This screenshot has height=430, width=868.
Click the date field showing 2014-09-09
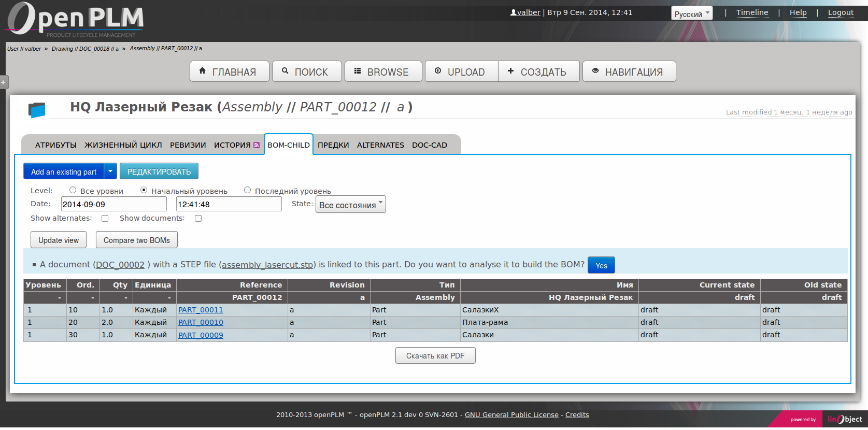(113, 205)
